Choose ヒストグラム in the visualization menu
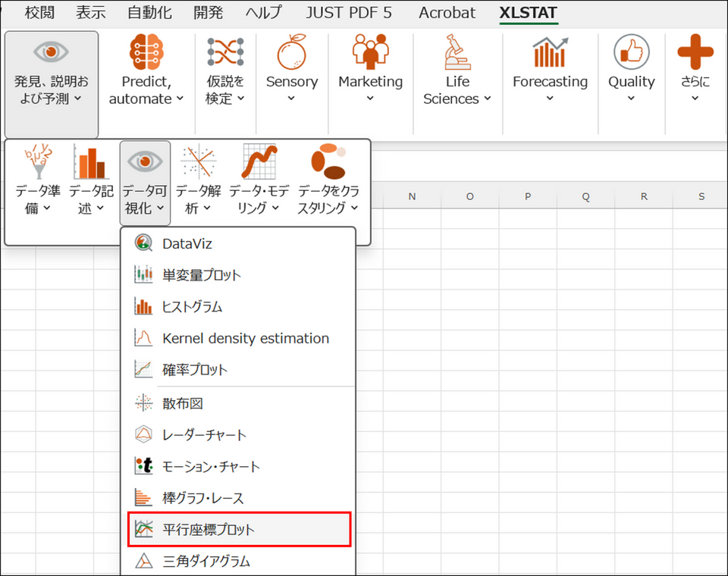Viewport: 728px width, 576px height. tap(192, 307)
